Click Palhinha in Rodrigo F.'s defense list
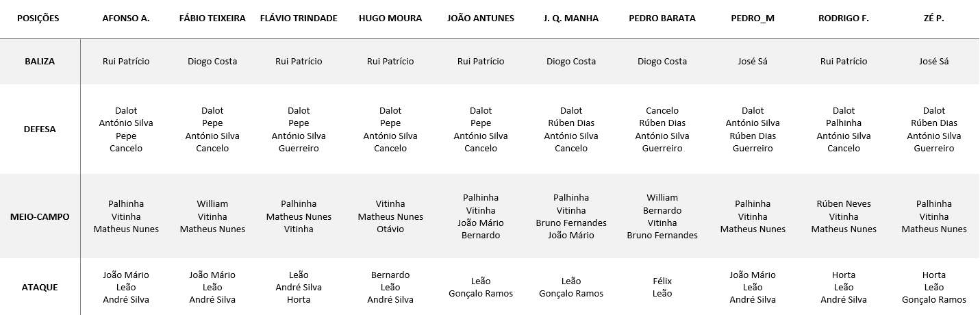This screenshot has width=980, height=315. [844, 123]
